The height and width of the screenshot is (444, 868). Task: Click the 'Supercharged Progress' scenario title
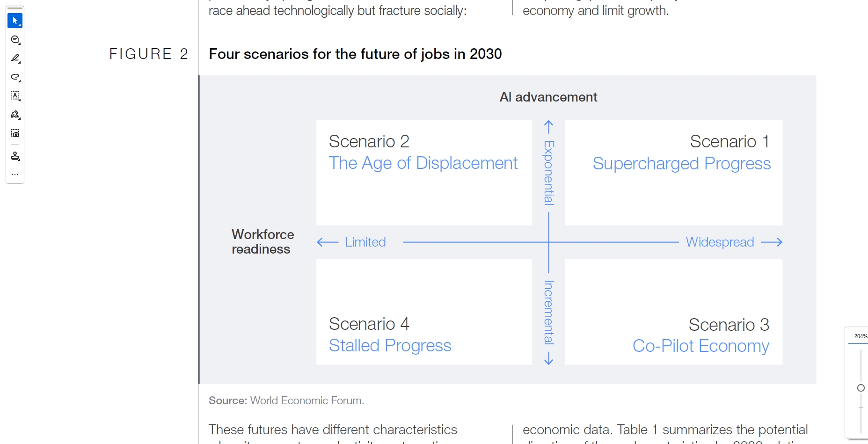pos(681,164)
